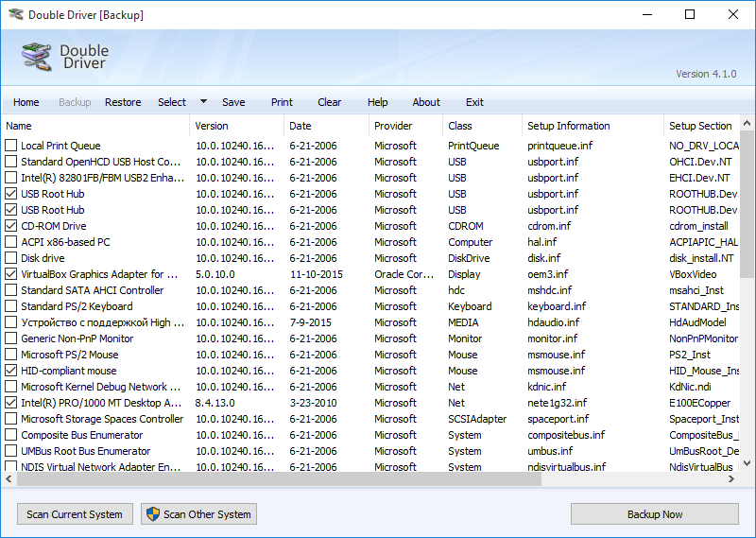Viewport: 756px width, 538px height.
Task: Go to the Restore menu
Action: (x=123, y=102)
